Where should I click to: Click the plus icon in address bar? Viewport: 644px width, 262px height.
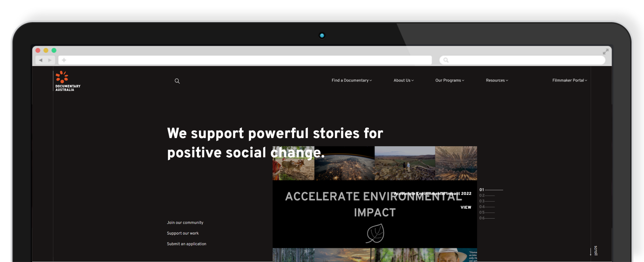tap(64, 60)
